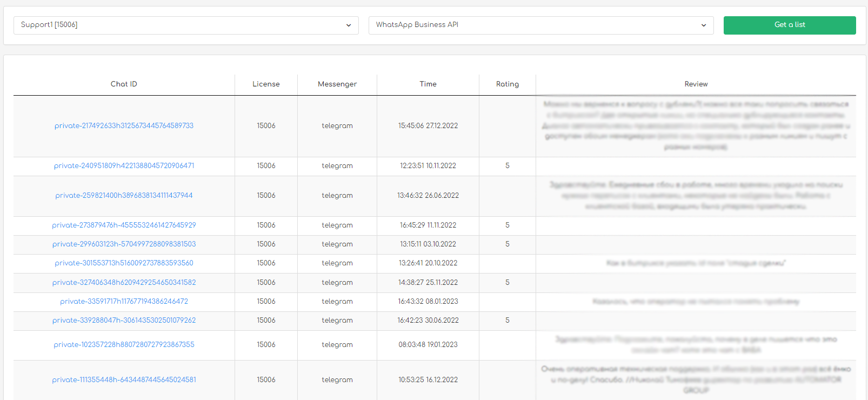Open chat private-33591717h117677194386246472
Screen dimensions: 868x400
tap(124, 302)
